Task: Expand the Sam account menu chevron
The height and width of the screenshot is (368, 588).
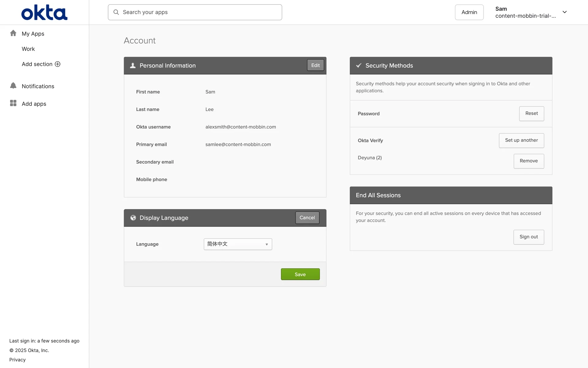Action: [x=564, y=12]
